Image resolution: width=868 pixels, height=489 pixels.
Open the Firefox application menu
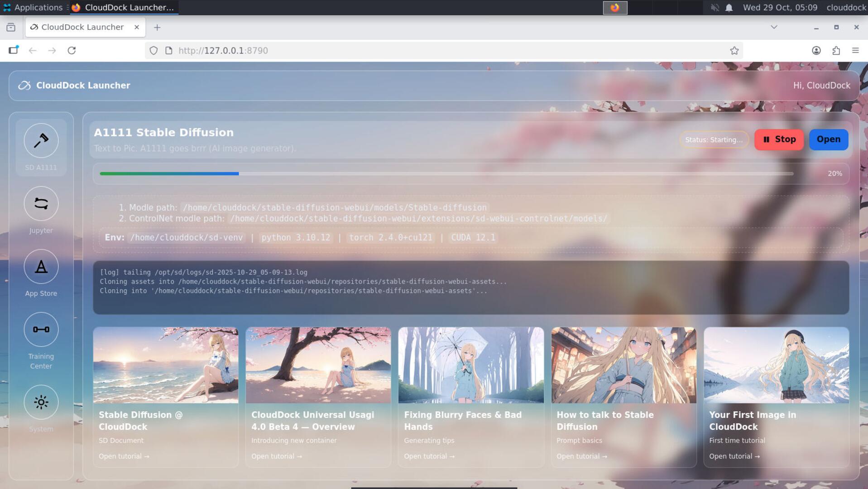pos(855,50)
